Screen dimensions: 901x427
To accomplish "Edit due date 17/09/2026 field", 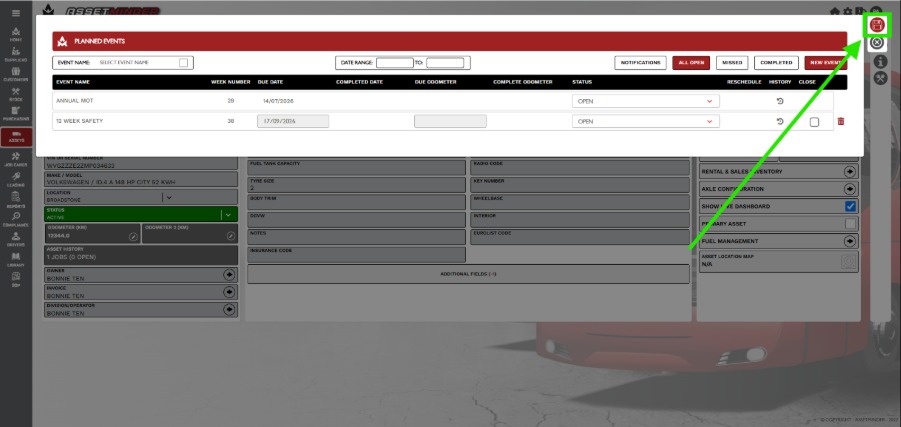I will (x=293, y=121).
